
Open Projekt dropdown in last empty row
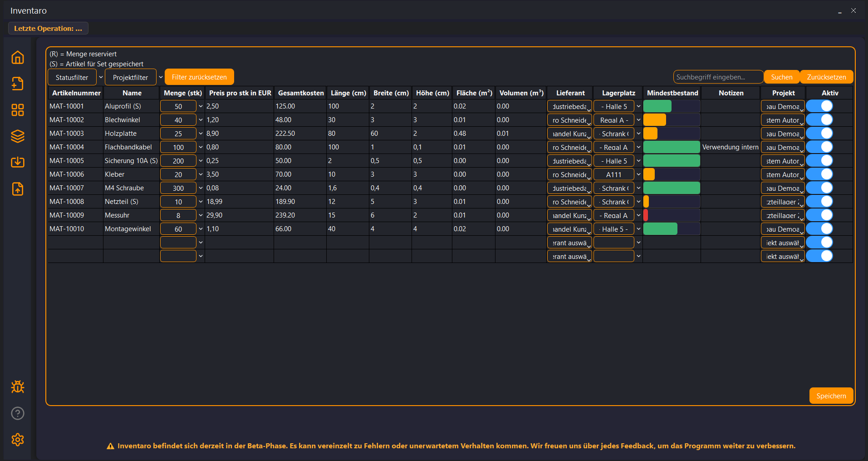point(783,256)
